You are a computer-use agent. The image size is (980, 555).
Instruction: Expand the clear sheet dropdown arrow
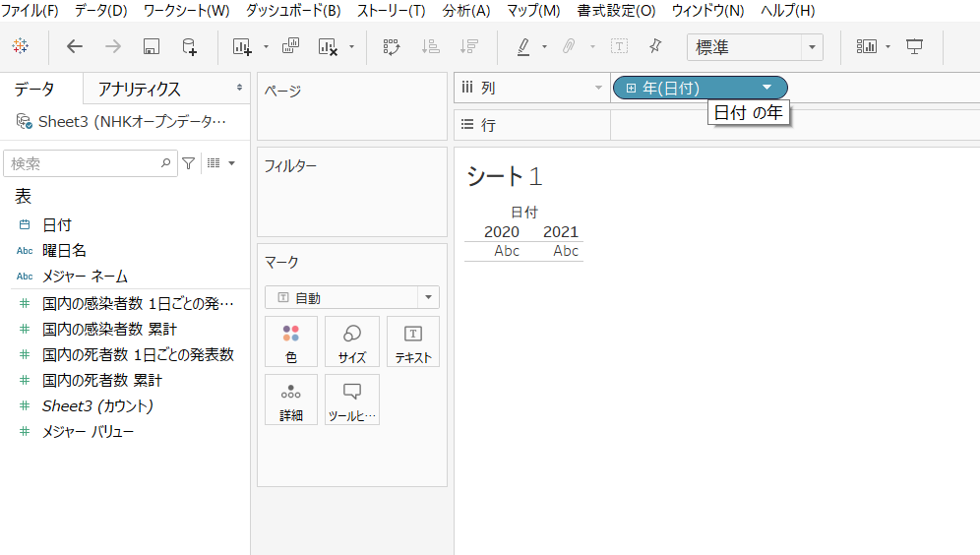pos(352,47)
